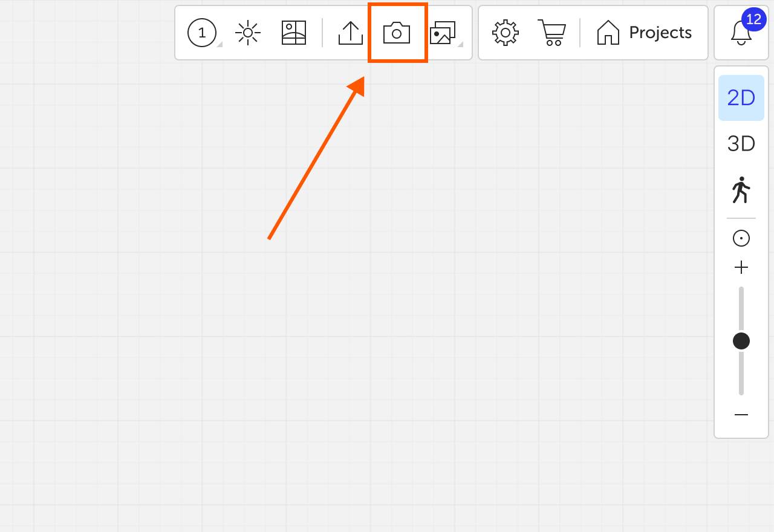Screen dimensions: 774x532
Task: Click the notification badge showing 12
Action: [x=753, y=19]
